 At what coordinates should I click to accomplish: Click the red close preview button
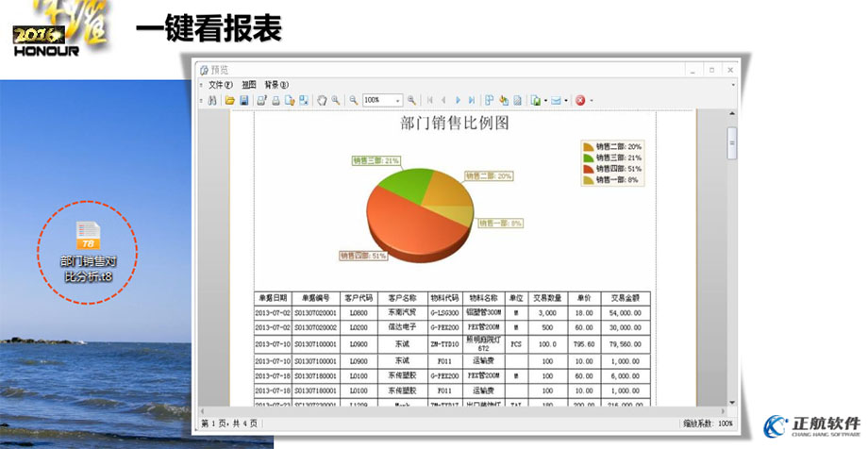(x=580, y=100)
